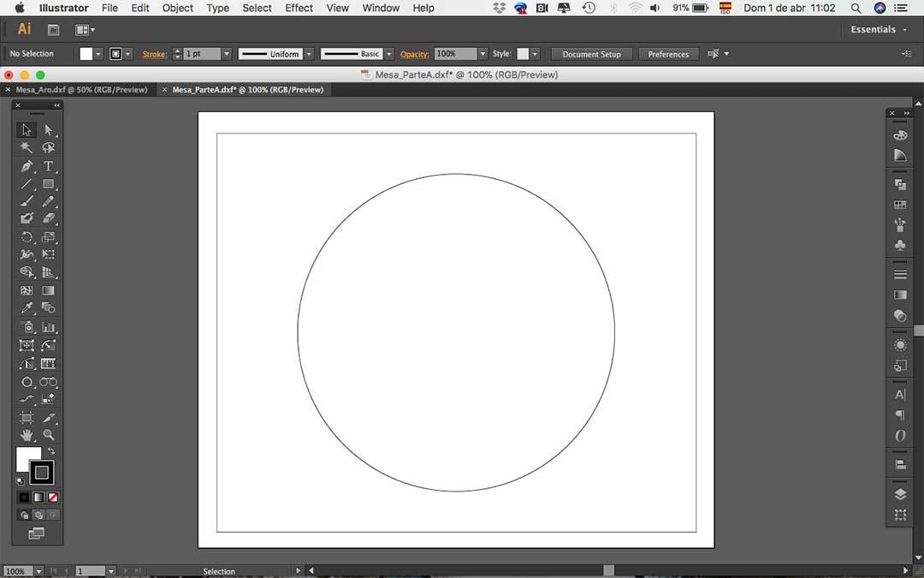
Task: Switch to Mesa_ParteA.dxf document tab
Action: point(247,90)
